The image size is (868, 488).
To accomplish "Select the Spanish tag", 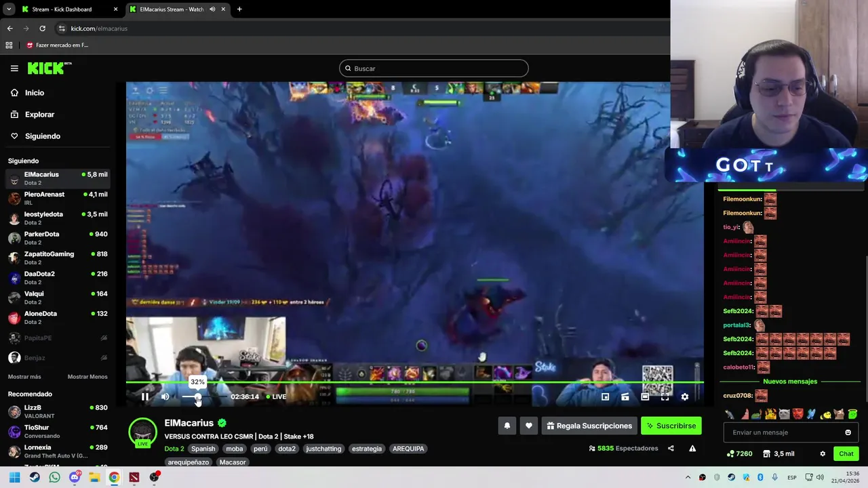I will (203, 449).
